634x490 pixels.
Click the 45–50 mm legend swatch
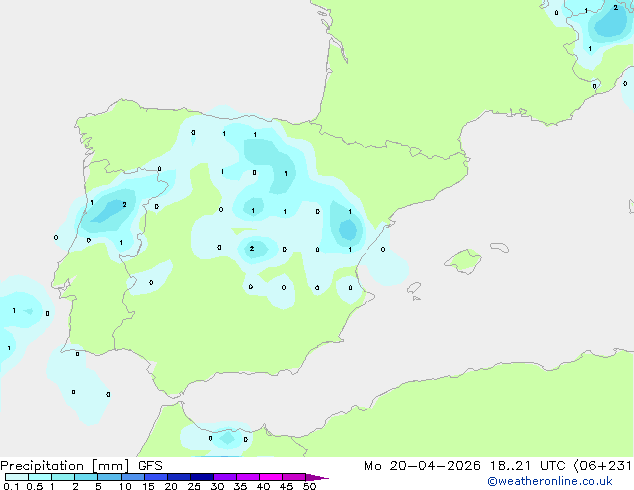(x=294, y=477)
